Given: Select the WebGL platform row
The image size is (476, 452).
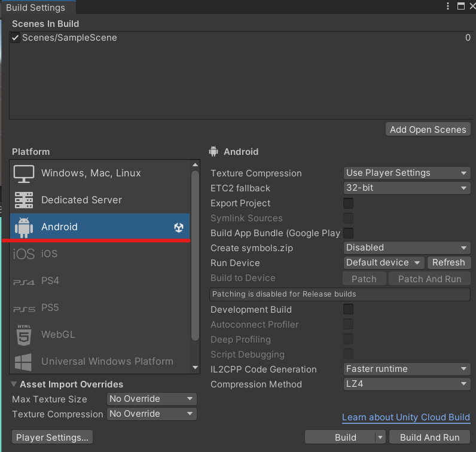Looking at the screenshot, I should (x=100, y=335).
